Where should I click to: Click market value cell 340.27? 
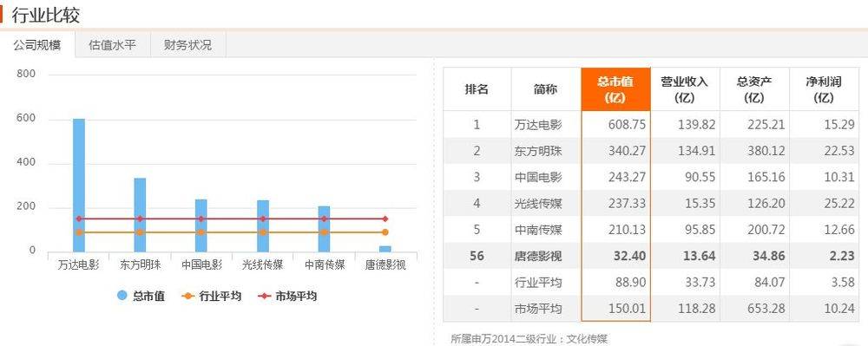(626, 151)
